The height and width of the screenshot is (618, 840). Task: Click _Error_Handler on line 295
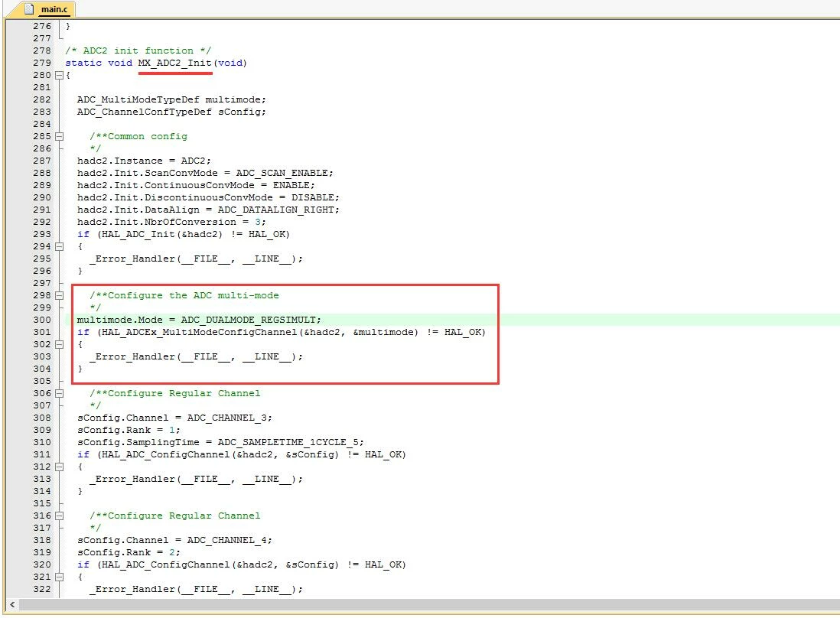point(132,259)
